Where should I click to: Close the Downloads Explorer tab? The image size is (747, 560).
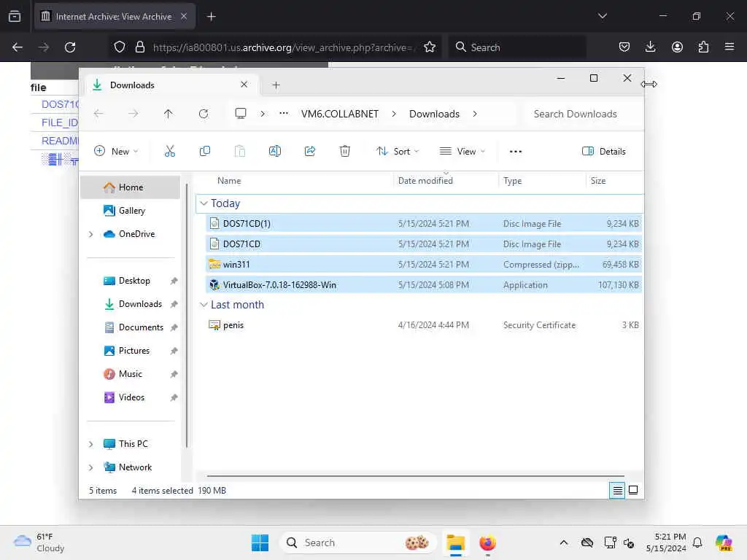[244, 85]
